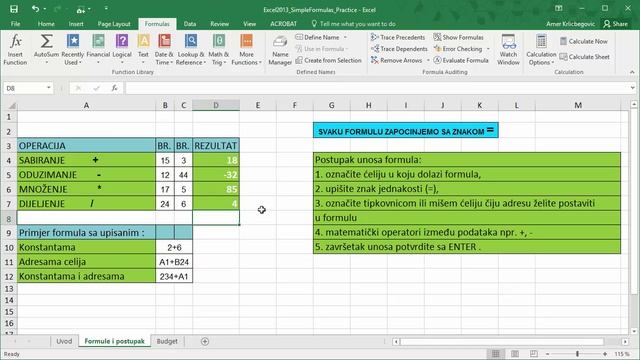
Task: Click Create from Selection
Action: point(329,60)
